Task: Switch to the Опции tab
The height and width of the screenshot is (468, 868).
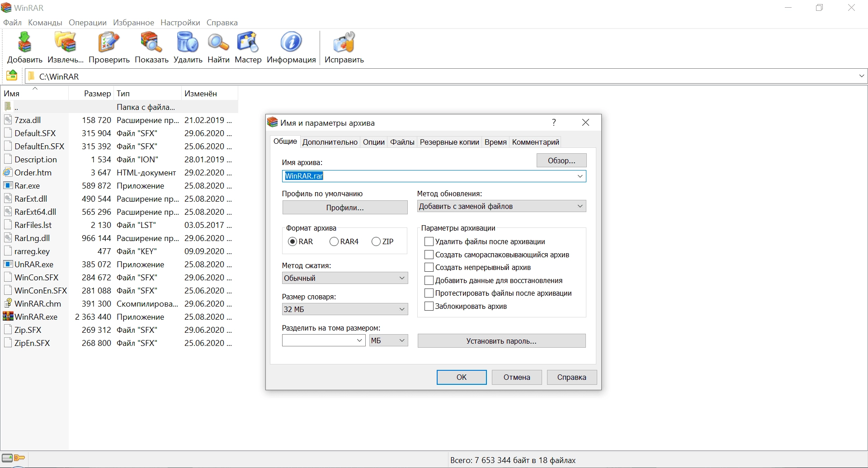Action: 374,142
